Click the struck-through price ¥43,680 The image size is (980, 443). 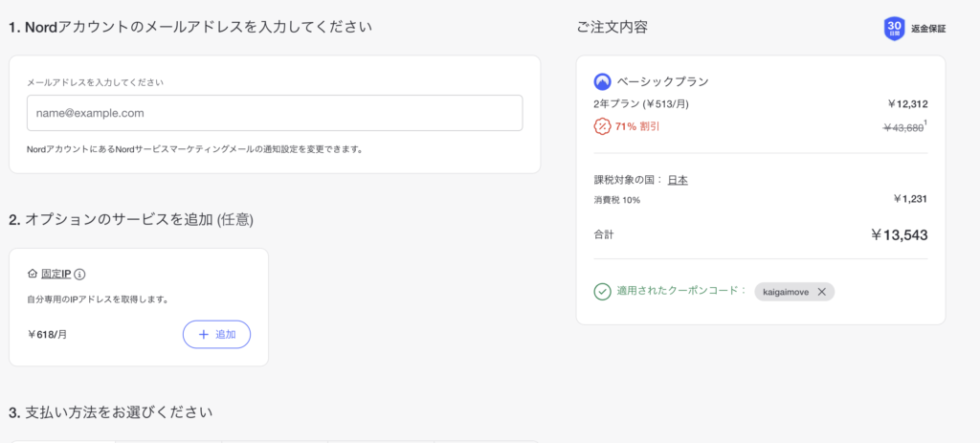tap(903, 127)
